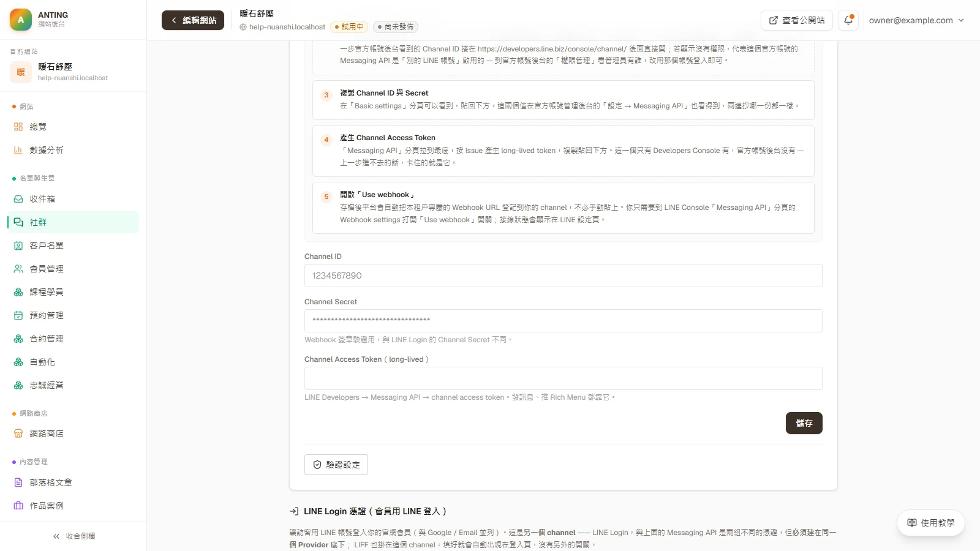This screenshot has height=551, width=980.
Task: Click the 網路商店 store icon
Action: [18, 433]
